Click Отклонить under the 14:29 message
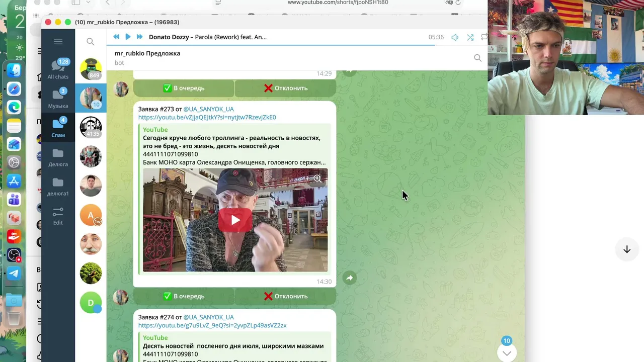This screenshot has height=362, width=644. click(285, 88)
